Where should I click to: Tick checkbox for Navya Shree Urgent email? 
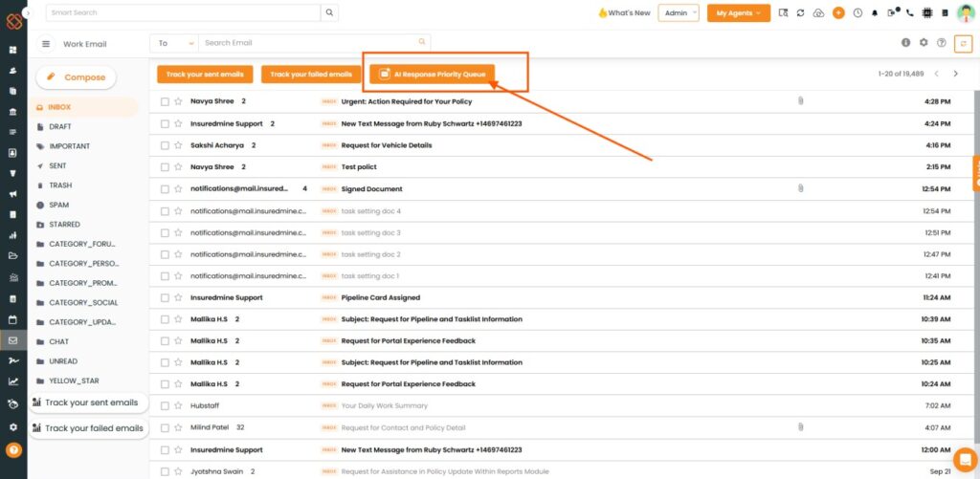point(165,101)
